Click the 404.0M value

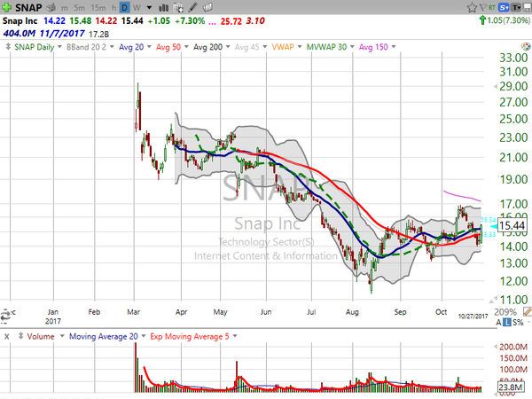[19, 34]
